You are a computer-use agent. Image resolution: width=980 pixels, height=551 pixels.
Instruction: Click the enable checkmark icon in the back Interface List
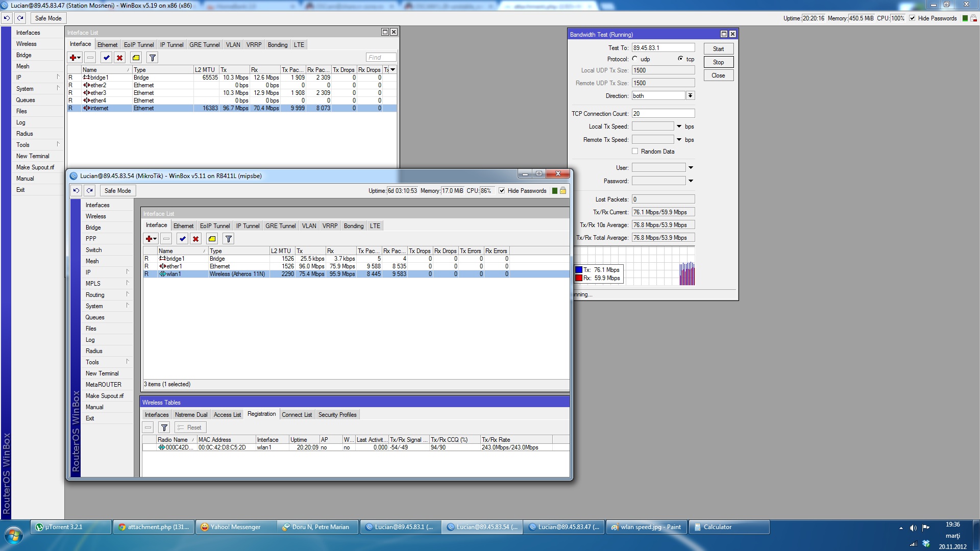tap(106, 58)
